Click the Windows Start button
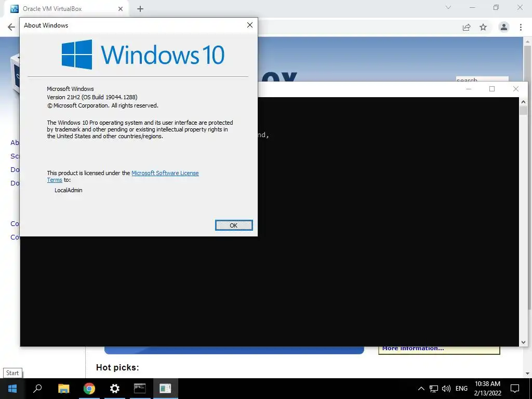532x399 pixels. click(x=12, y=389)
